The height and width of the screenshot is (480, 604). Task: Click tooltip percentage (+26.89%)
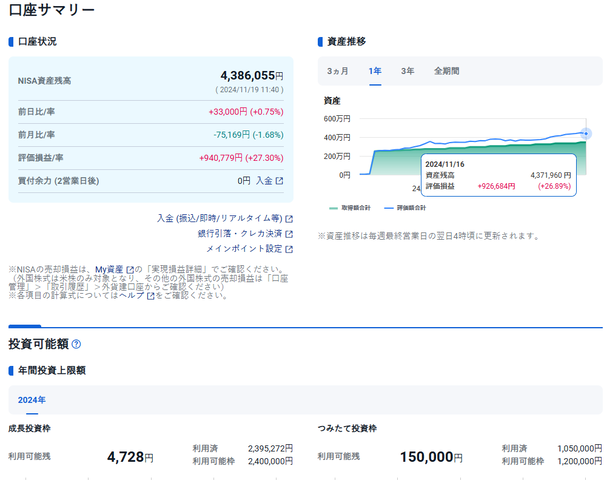pos(554,186)
